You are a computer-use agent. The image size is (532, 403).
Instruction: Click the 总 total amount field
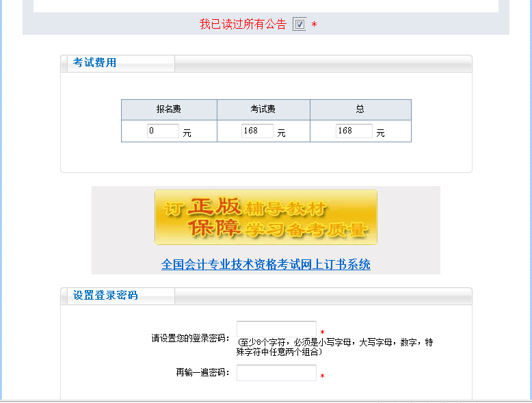(x=354, y=131)
